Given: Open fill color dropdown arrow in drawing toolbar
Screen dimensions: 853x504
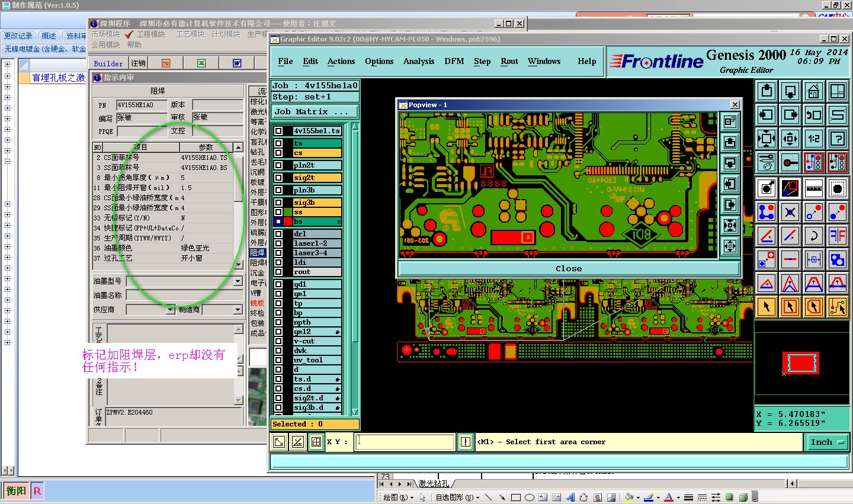Looking at the screenshot, I should point(638,497).
